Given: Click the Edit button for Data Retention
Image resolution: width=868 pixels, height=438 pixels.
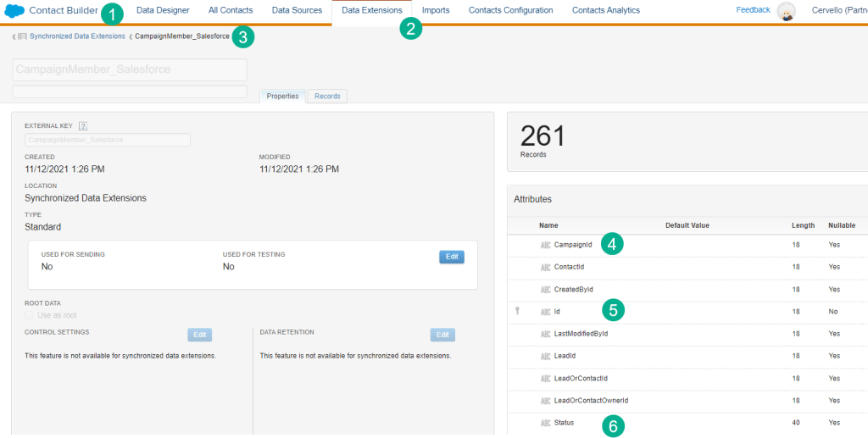Looking at the screenshot, I should (442, 335).
